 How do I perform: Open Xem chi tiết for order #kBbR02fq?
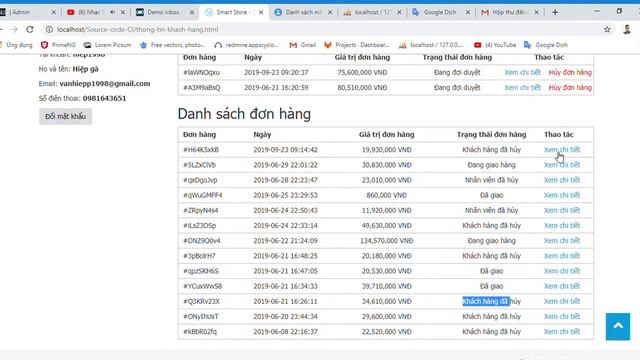click(562, 331)
